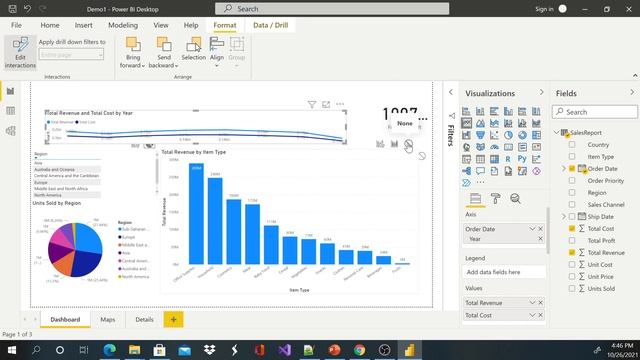Check the Units Sold field
640x360 pixels.
pos(572,289)
